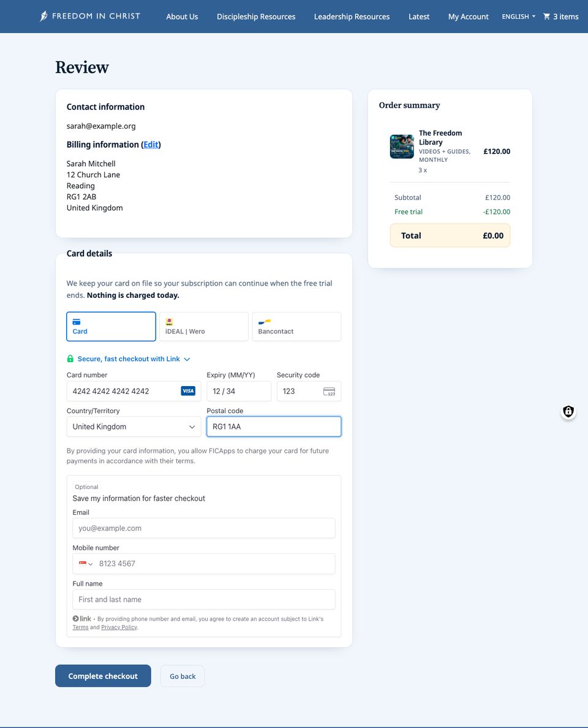Click the optional Email field
The image size is (588, 728).
204,528
